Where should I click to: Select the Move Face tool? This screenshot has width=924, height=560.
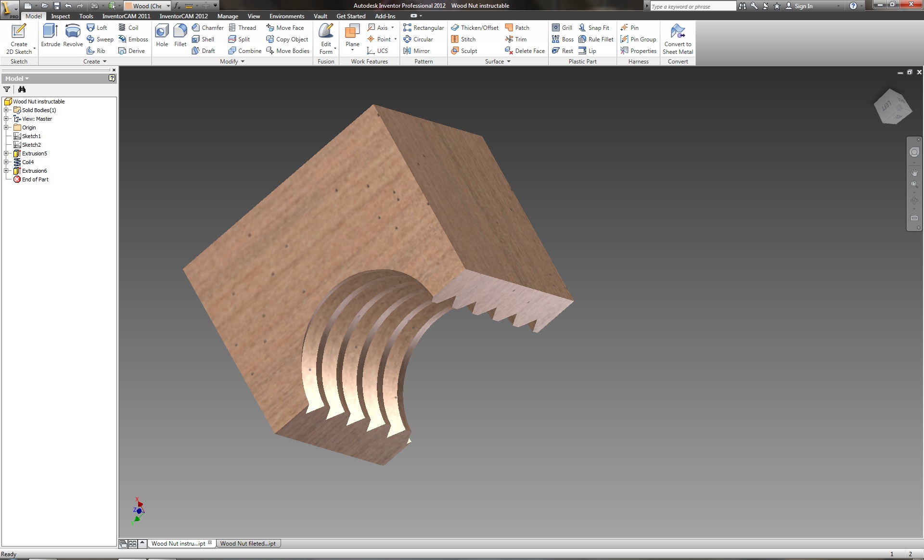(285, 27)
